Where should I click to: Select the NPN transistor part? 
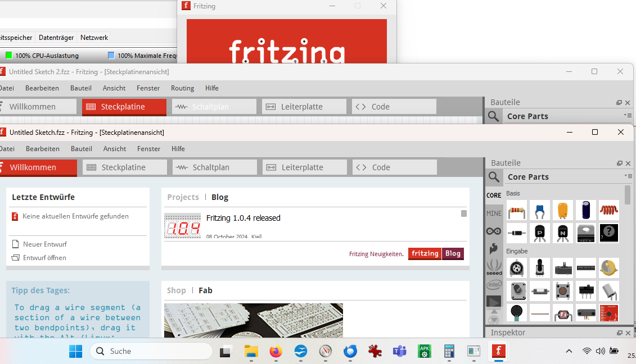pos(562,233)
